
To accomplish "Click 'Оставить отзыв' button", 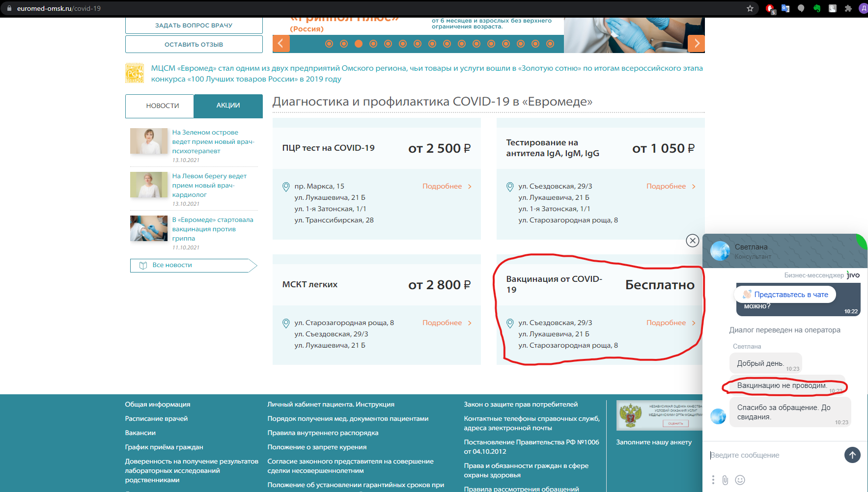I will (194, 44).
